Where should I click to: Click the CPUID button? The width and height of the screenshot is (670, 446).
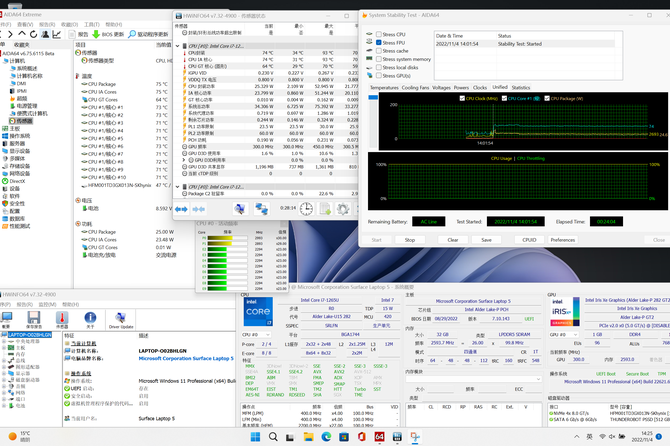tap(529, 240)
